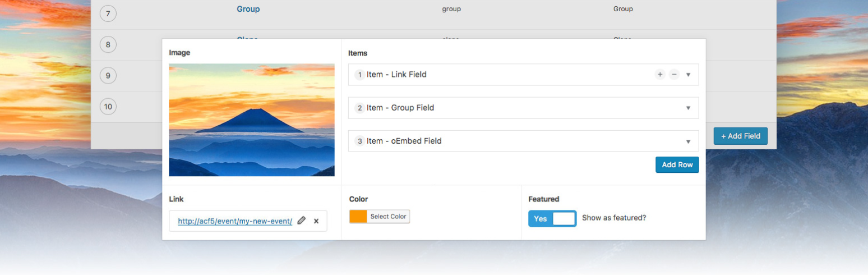Click the pencil icon to edit link
The image size is (868, 275).
click(302, 221)
